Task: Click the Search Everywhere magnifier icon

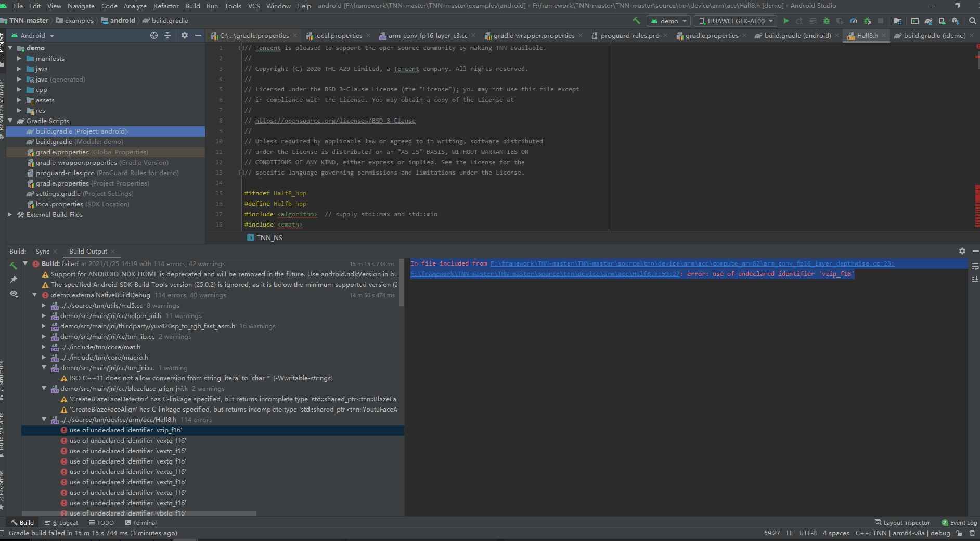Action: pyautogui.click(x=972, y=21)
